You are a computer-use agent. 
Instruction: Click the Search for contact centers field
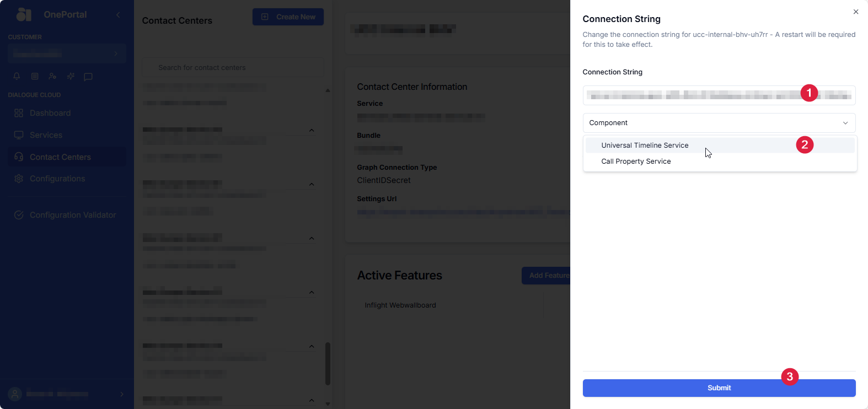click(x=233, y=68)
